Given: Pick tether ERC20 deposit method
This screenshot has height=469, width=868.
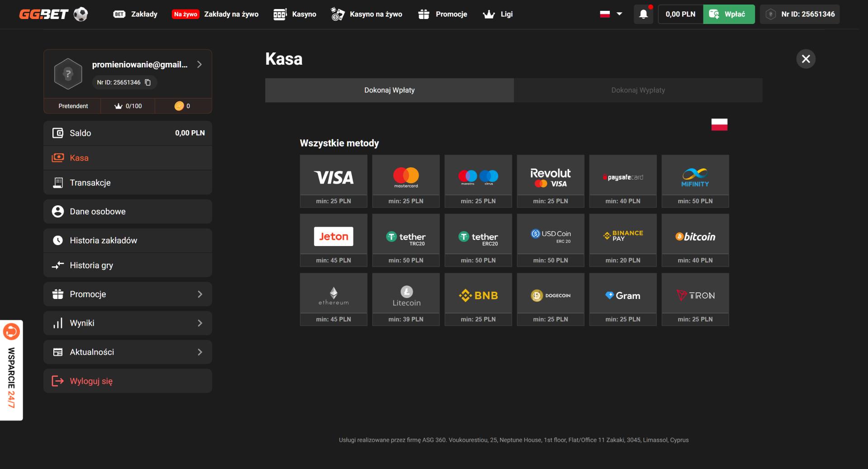Looking at the screenshot, I should click(x=478, y=240).
